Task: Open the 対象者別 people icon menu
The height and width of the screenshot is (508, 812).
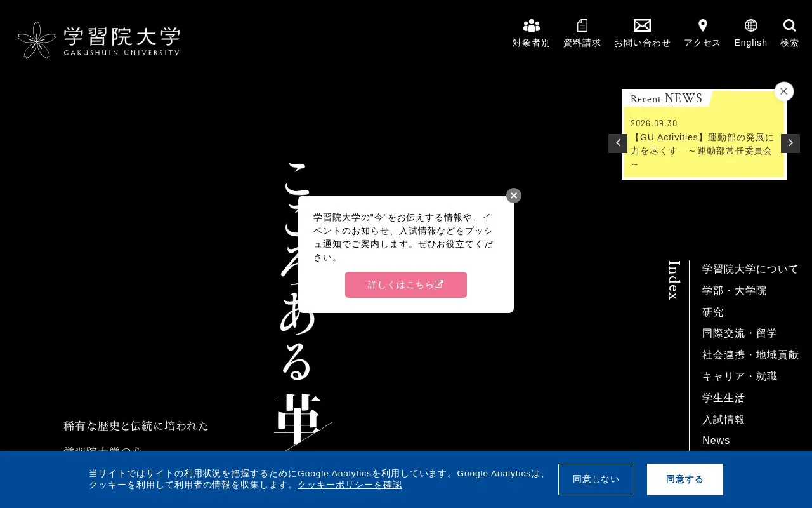Action: point(531,34)
